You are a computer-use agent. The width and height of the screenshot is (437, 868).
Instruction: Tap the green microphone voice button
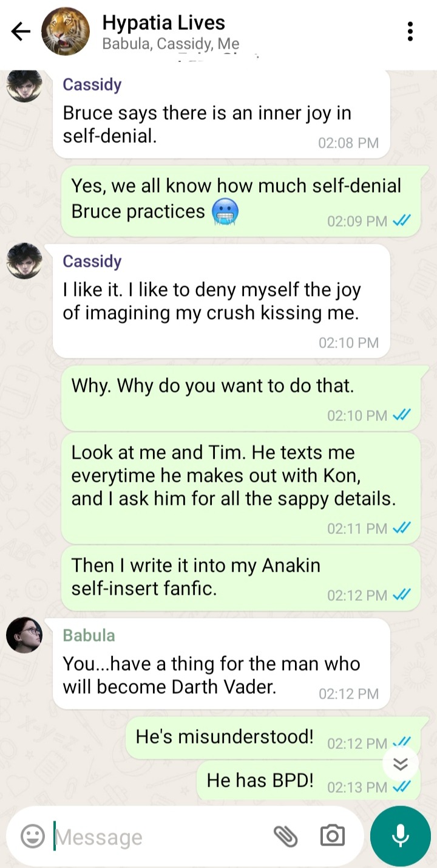pos(400,836)
